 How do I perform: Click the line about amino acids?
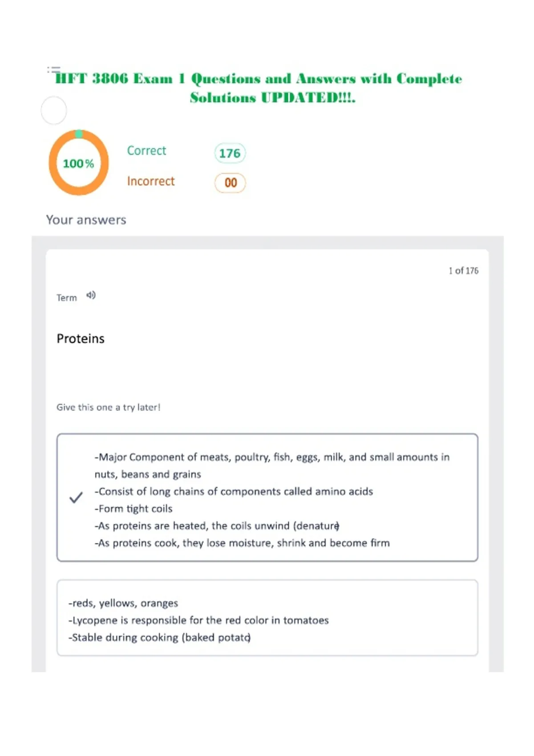pos(234,491)
